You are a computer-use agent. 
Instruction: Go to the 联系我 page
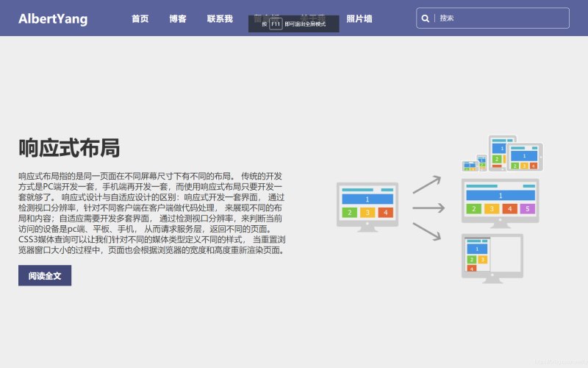click(220, 19)
